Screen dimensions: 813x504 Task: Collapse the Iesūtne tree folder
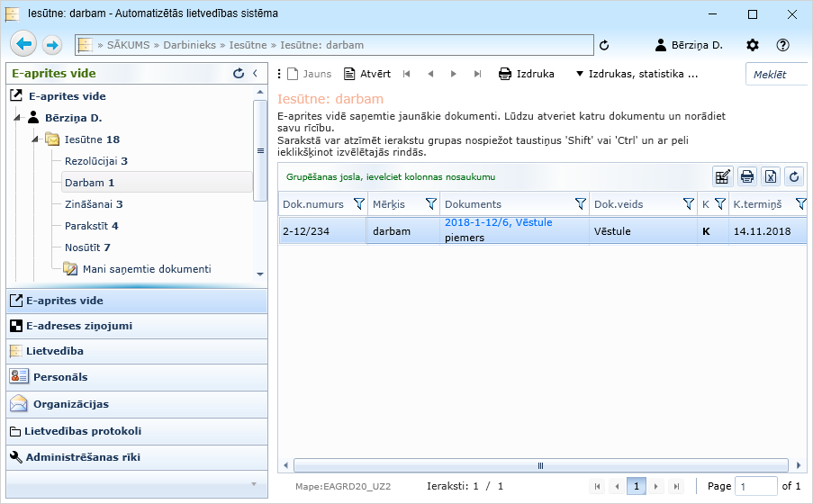pos(36,139)
